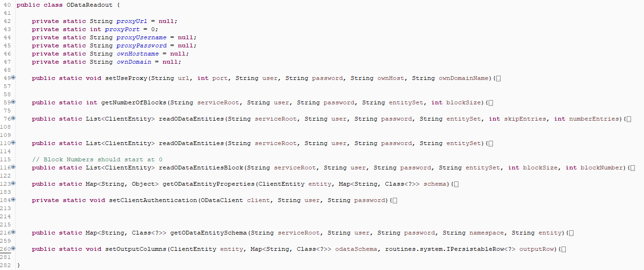
Task: Click folded-code box after getODataEntitySchema signature
Action: 571,233
